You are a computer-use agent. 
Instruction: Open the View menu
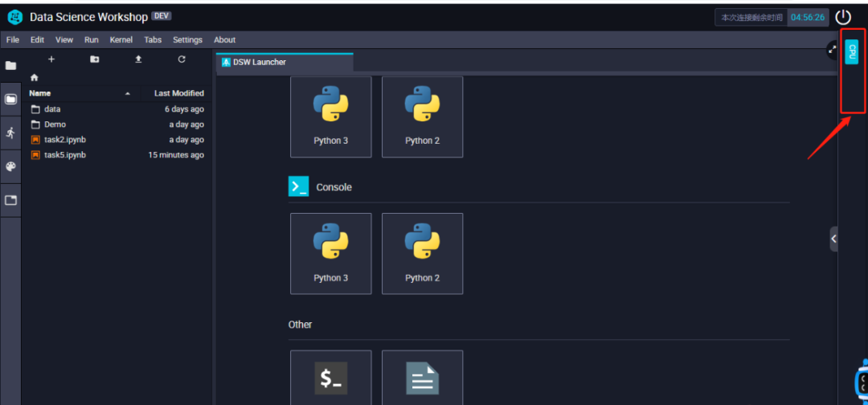tap(64, 40)
